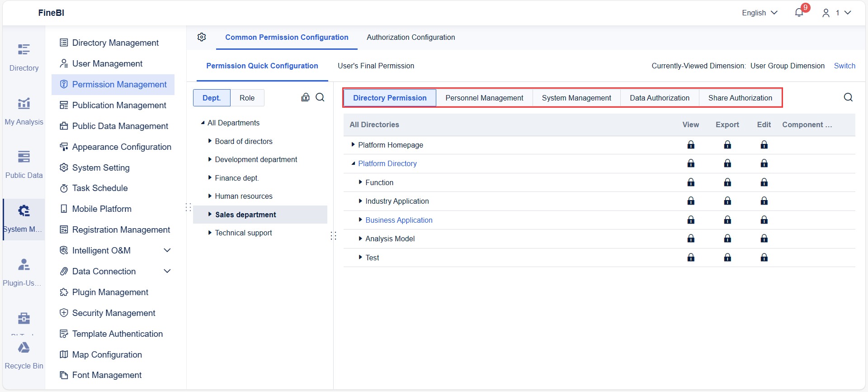Screen dimensions: 868x392
Task: Toggle Export permission lock for Business Application
Action: coord(727,220)
